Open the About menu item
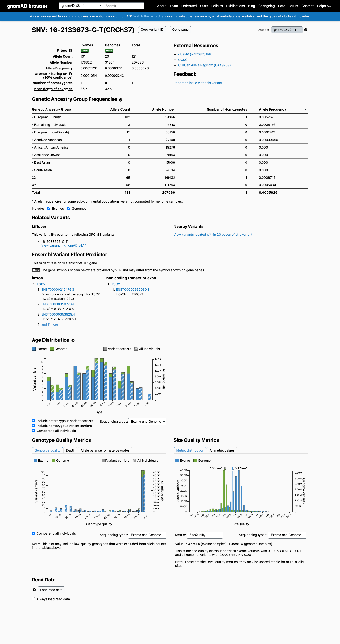This screenshot has width=340, height=644. point(162,6)
